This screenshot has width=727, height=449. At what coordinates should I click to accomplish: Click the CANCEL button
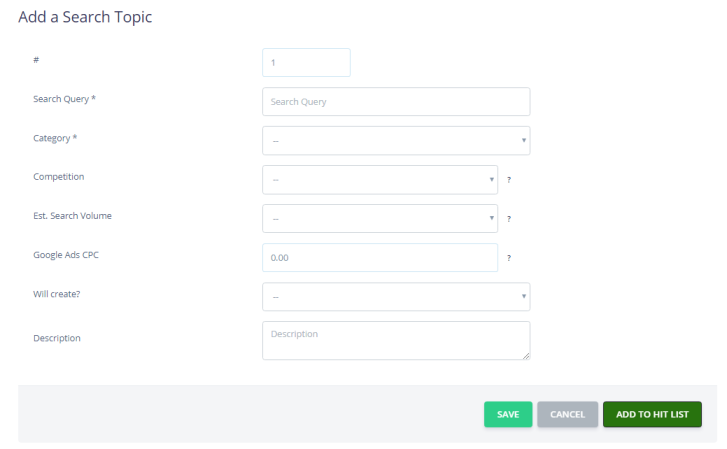coord(568,414)
